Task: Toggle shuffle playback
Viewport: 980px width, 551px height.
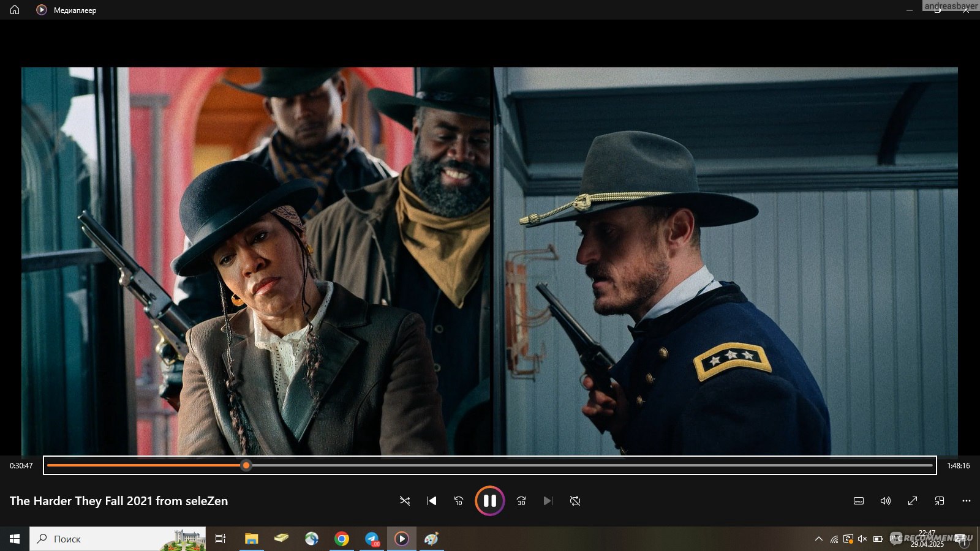Action: (405, 501)
